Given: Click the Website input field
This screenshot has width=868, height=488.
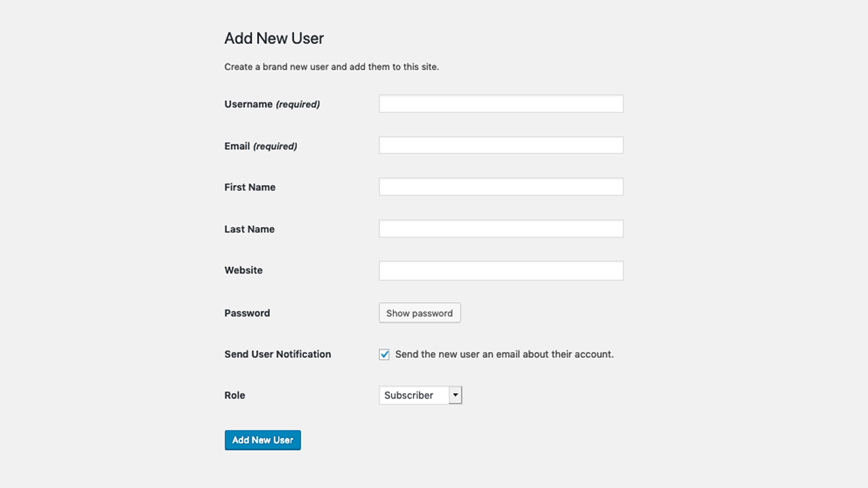Looking at the screenshot, I should [x=500, y=270].
